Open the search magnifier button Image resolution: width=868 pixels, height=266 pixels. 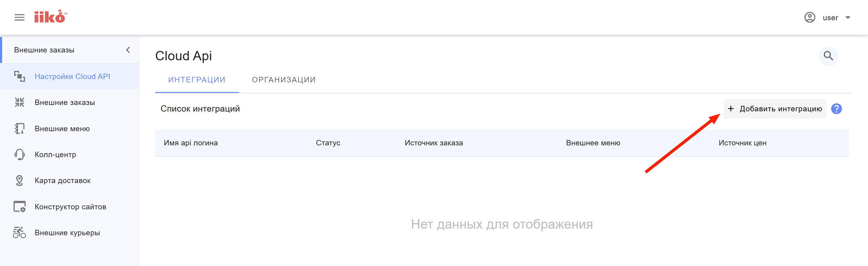(x=828, y=56)
